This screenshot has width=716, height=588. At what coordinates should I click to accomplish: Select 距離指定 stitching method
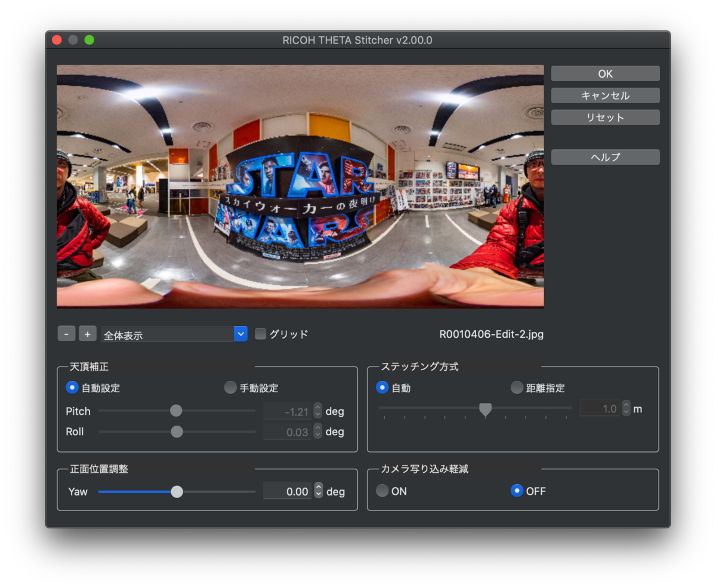pyautogui.click(x=516, y=387)
